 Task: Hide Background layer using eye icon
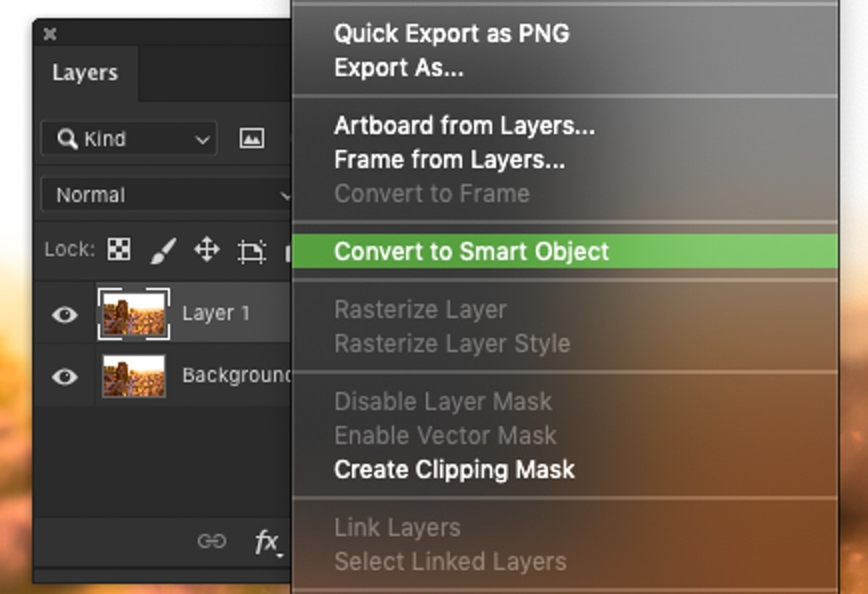[65, 377]
